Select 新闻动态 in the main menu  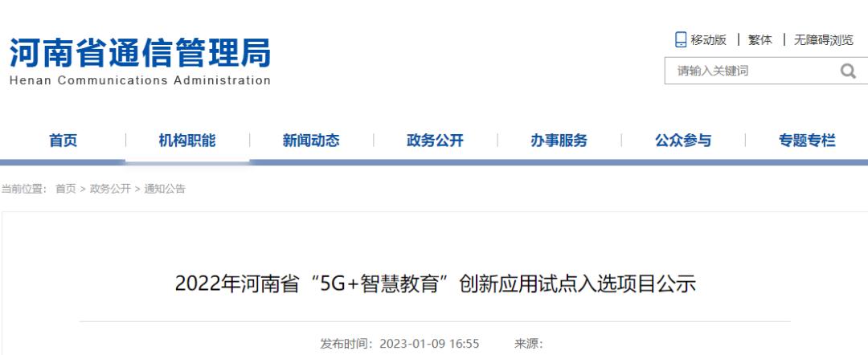tap(311, 141)
